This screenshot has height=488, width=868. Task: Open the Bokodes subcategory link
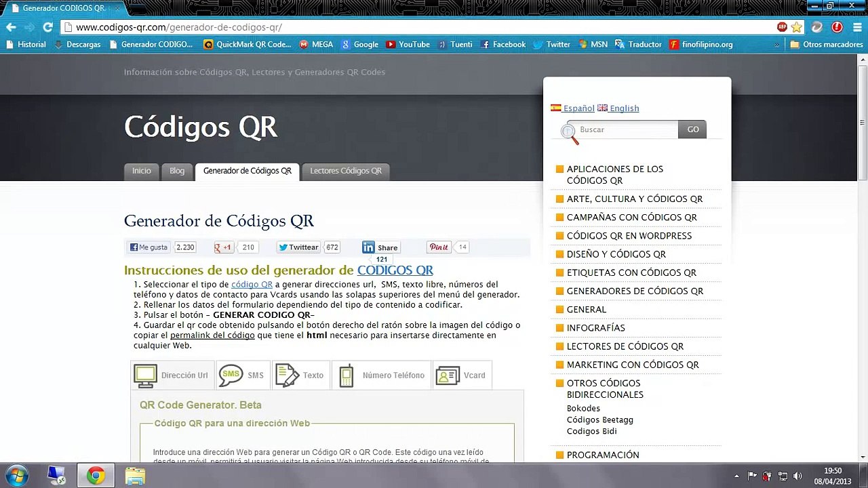(583, 409)
